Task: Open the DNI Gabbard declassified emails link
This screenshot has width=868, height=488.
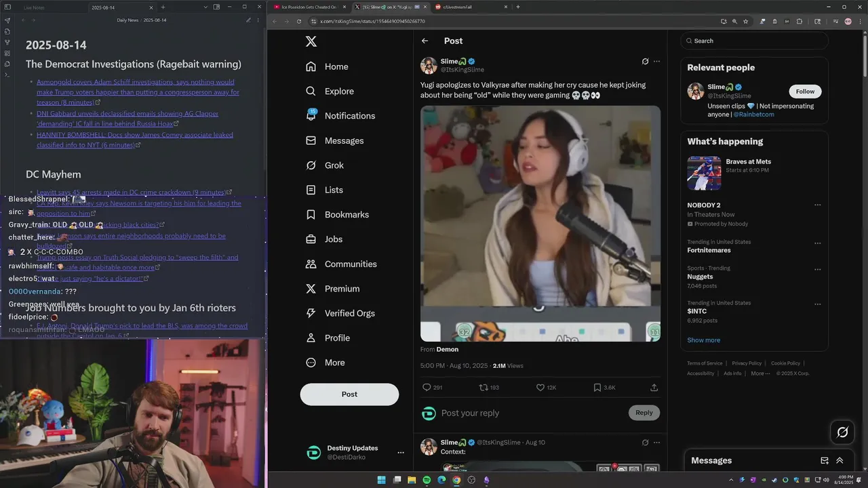Action: 127,119
